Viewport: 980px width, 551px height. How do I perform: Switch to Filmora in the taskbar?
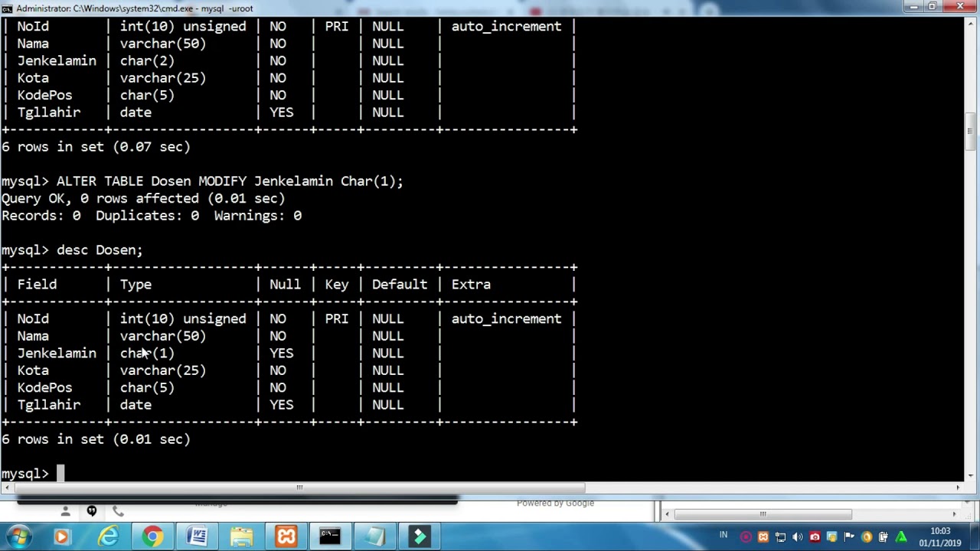click(420, 536)
